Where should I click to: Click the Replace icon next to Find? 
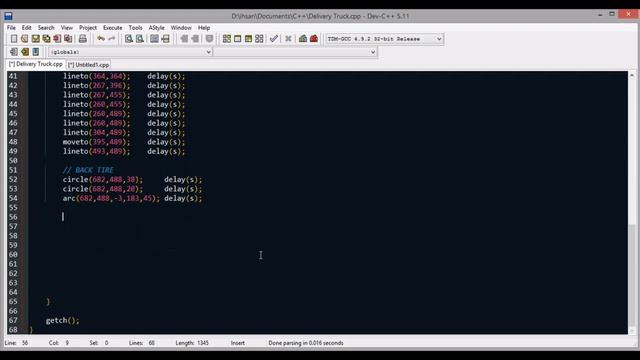click(140, 39)
